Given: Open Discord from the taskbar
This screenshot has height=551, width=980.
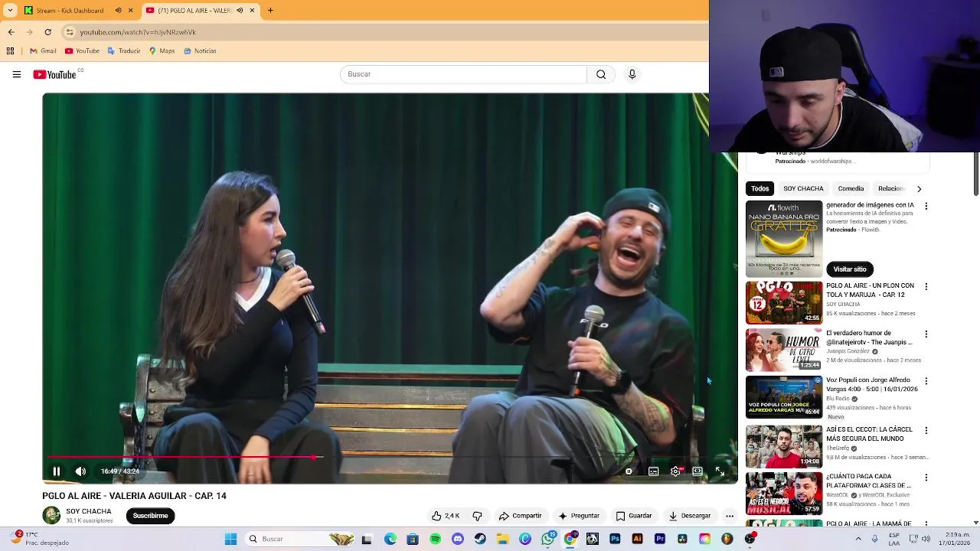Looking at the screenshot, I should pyautogui.click(x=458, y=539).
